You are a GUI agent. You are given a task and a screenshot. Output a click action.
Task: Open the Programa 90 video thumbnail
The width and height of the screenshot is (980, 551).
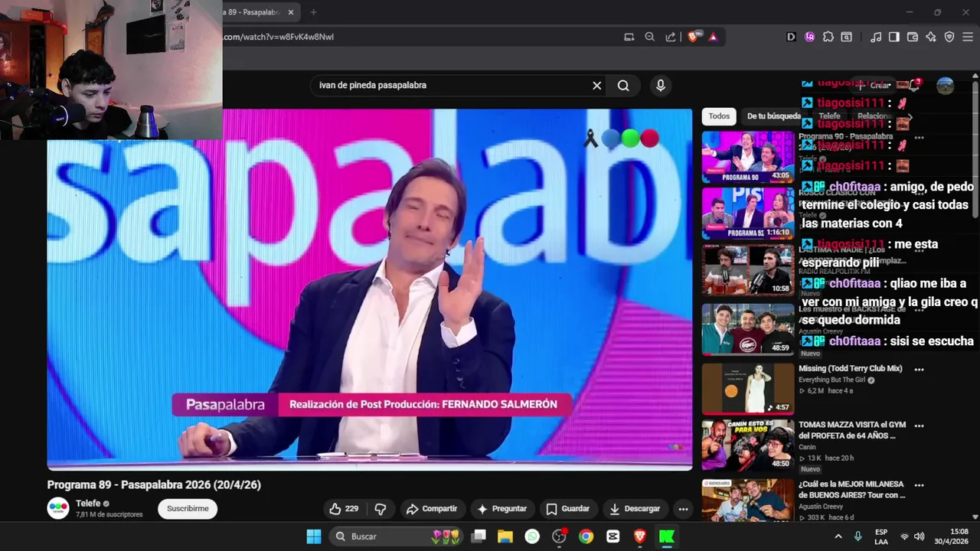pos(748,157)
